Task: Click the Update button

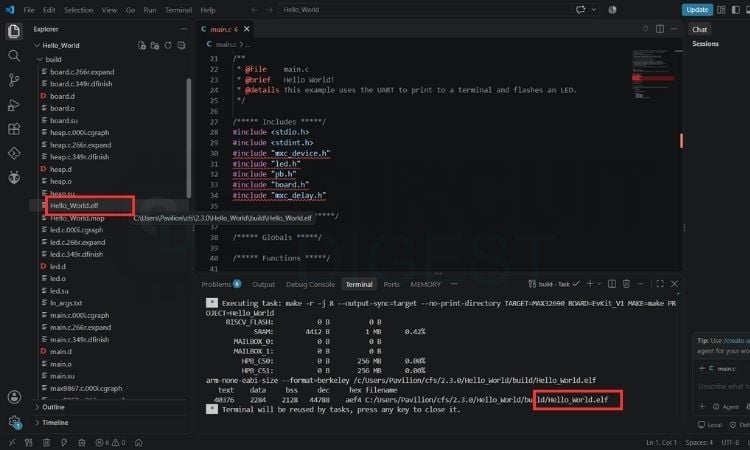Action: point(697,10)
